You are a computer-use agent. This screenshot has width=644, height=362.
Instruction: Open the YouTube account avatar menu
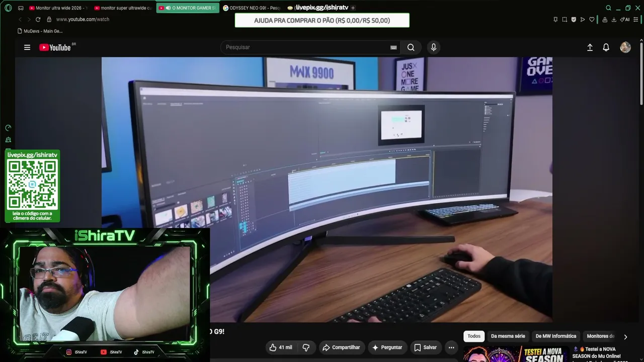[625, 47]
